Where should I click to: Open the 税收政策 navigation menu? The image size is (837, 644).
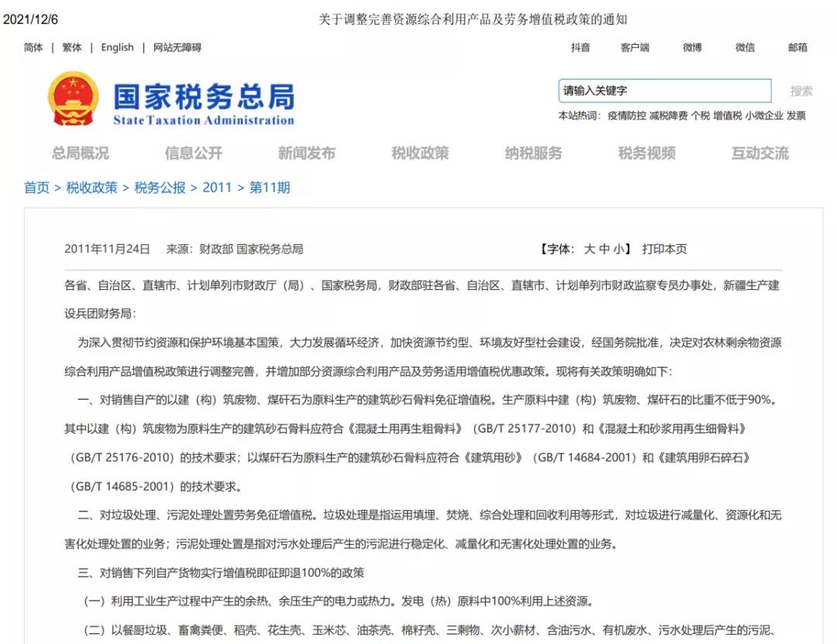pos(420,153)
